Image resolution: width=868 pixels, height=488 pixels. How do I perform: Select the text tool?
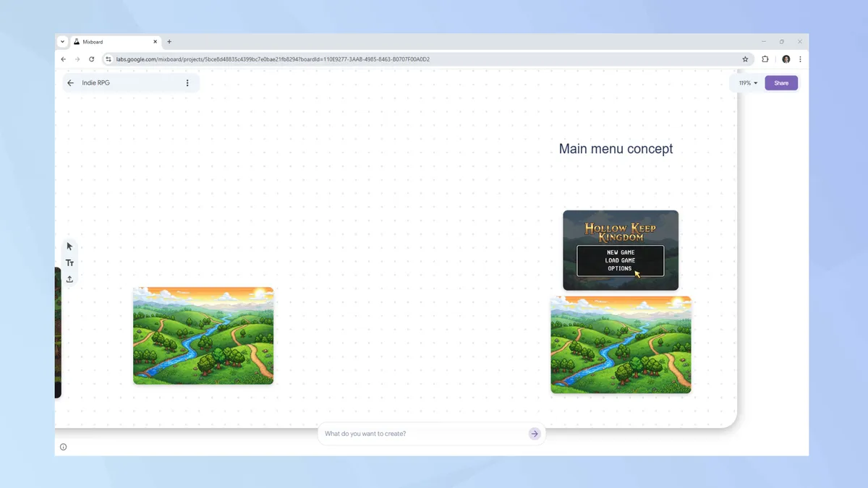tap(69, 262)
